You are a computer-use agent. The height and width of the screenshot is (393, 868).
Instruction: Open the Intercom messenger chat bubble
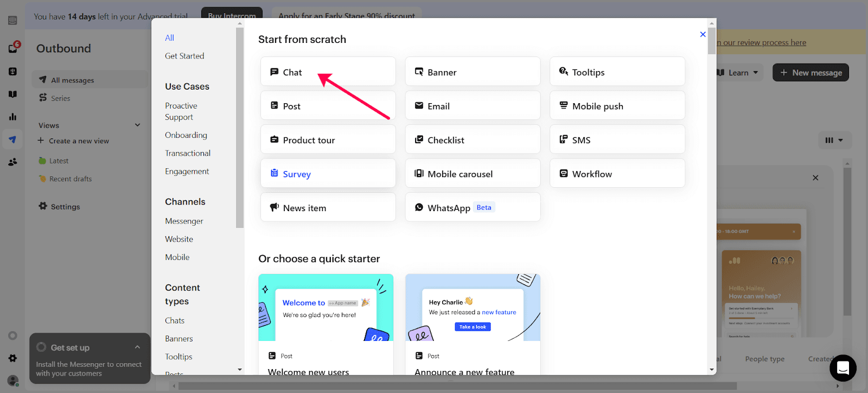tap(843, 368)
